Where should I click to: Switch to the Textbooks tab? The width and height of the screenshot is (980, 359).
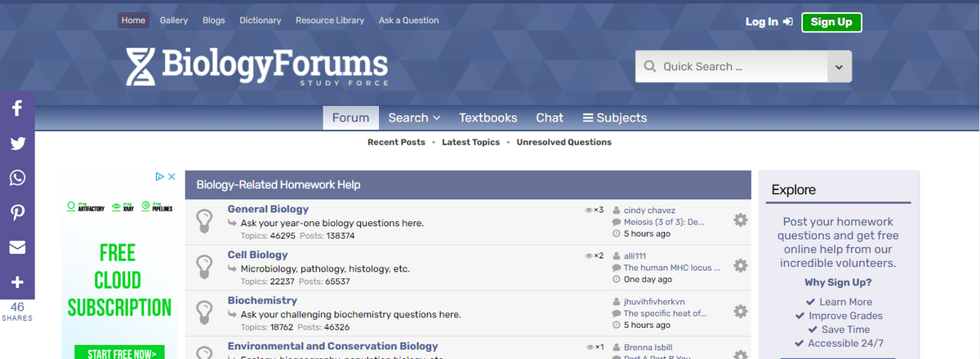coord(488,117)
